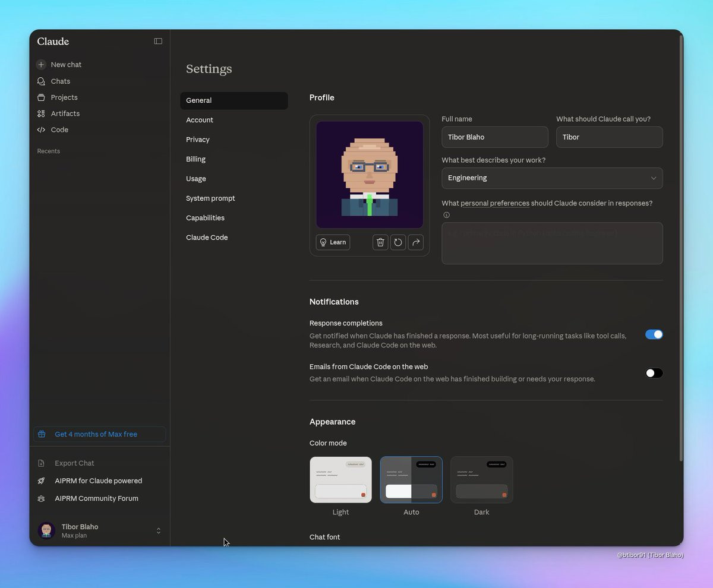Delete the avatar with the trash icon

tap(381, 242)
